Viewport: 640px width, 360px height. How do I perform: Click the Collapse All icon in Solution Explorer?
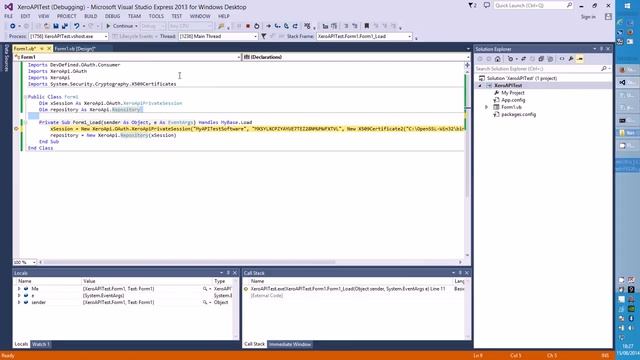(x=541, y=59)
